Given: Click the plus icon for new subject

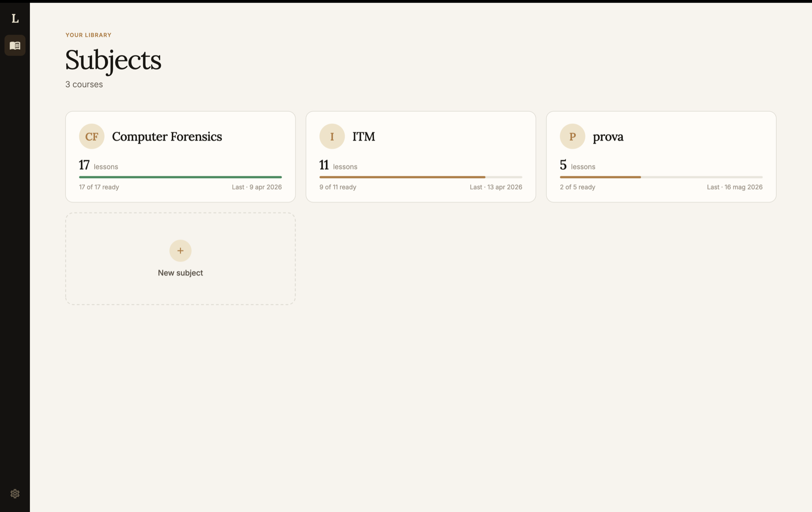Looking at the screenshot, I should (x=180, y=251).
